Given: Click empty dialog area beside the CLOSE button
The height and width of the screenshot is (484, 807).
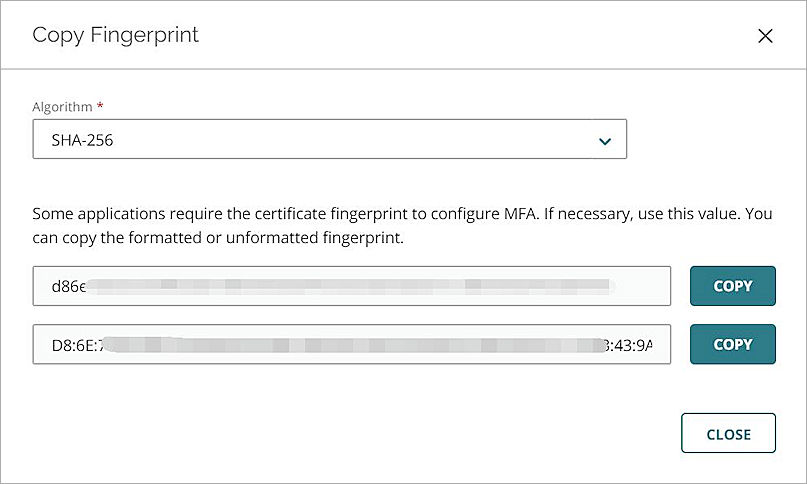Looking at the screenshot, I should tap(400, 434).
